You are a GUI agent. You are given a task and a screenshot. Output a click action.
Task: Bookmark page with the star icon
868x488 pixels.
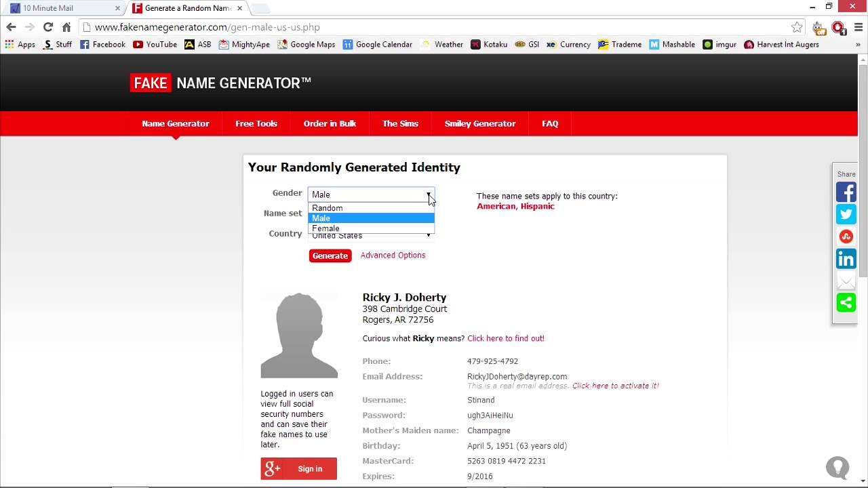point(797,27)
